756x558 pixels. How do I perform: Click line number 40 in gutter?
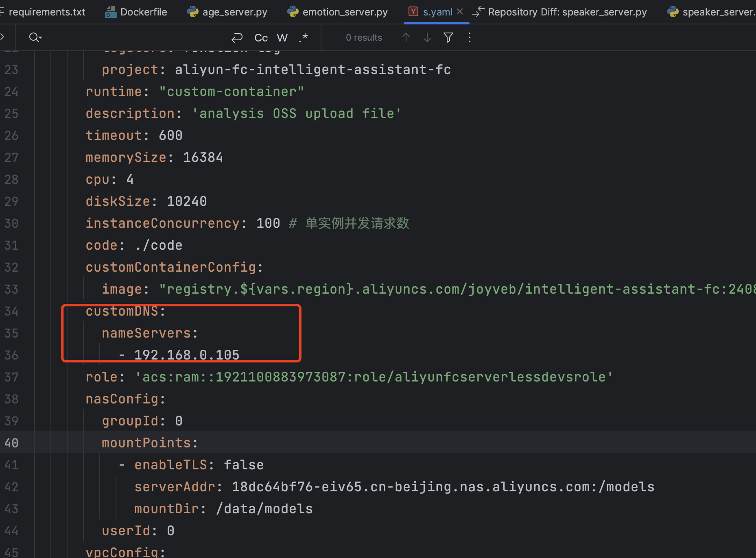[11, 443]
